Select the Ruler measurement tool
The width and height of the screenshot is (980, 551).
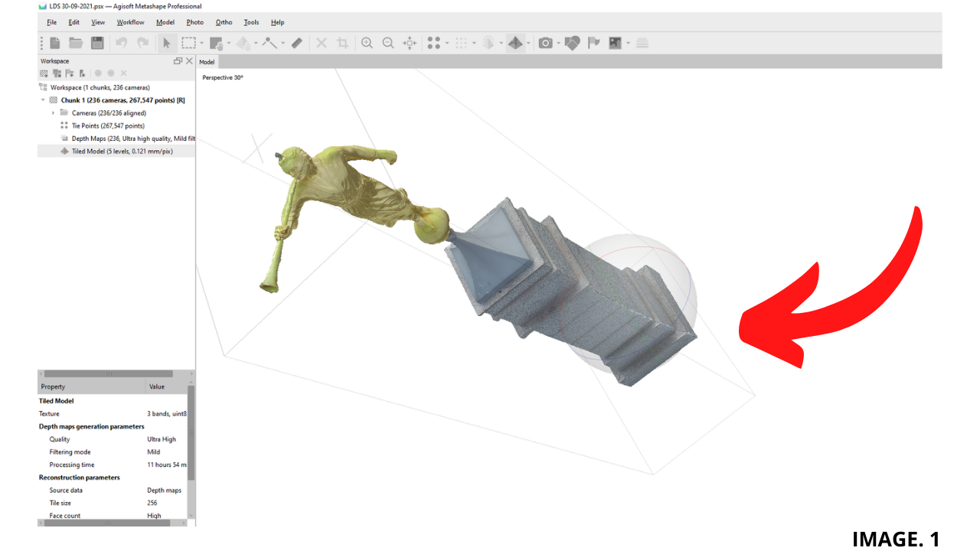pyautogui.click(x=297, y=43)
